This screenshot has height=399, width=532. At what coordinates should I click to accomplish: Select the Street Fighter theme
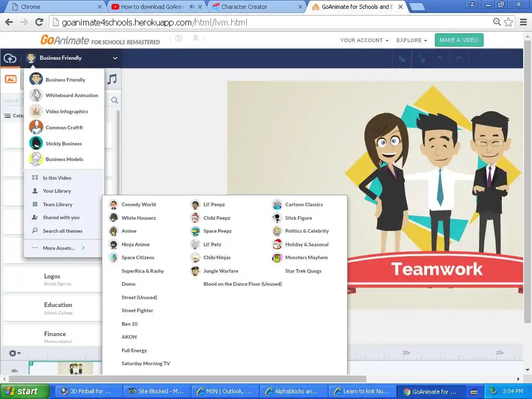pos(137,311)
